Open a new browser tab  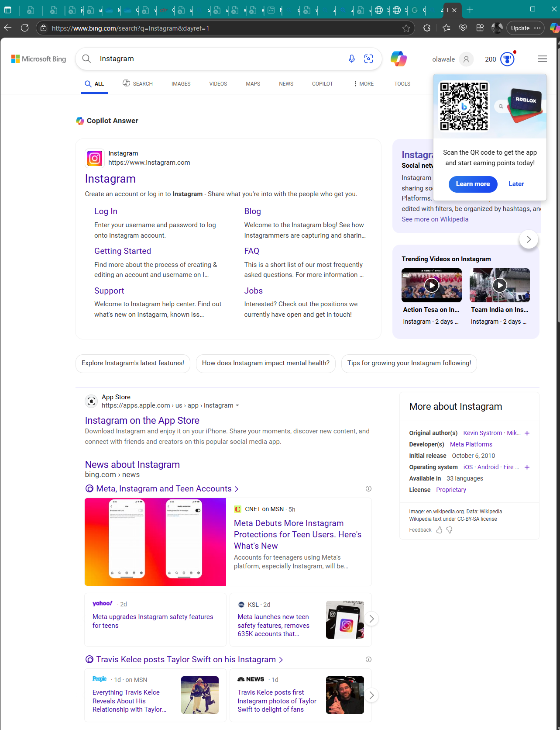tap(470, 10)
